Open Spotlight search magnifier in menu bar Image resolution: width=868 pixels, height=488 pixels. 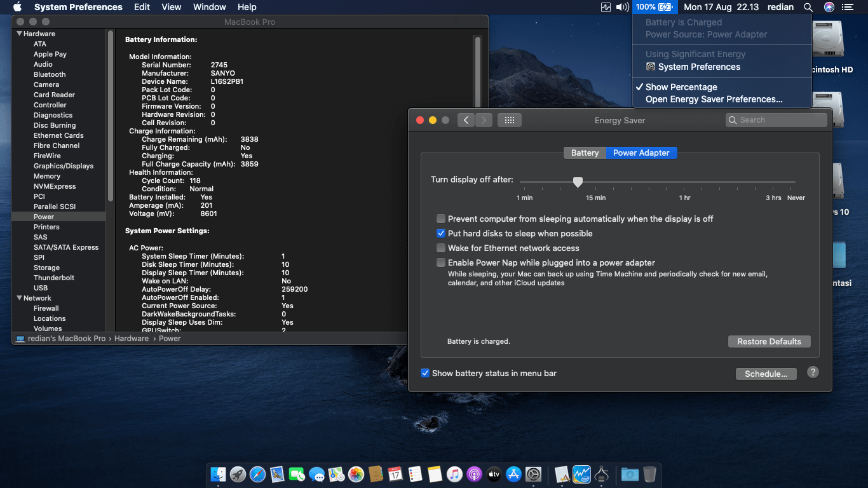pos(808,7)
